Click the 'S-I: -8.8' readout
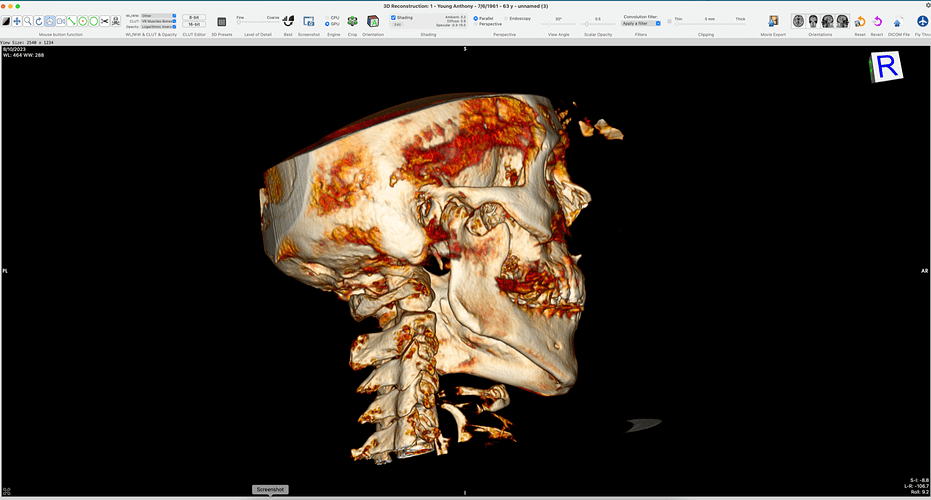931x500 pixels. coord(919,480)
